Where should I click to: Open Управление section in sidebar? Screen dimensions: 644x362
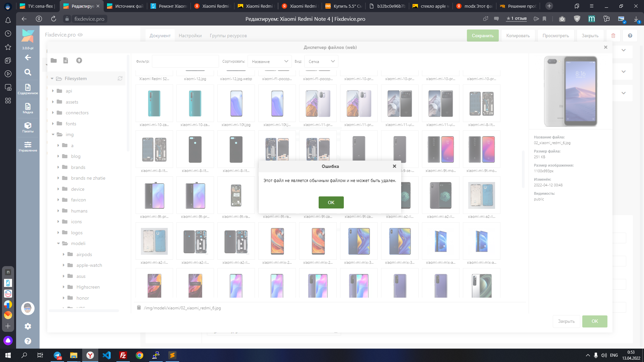click(28, 146)
